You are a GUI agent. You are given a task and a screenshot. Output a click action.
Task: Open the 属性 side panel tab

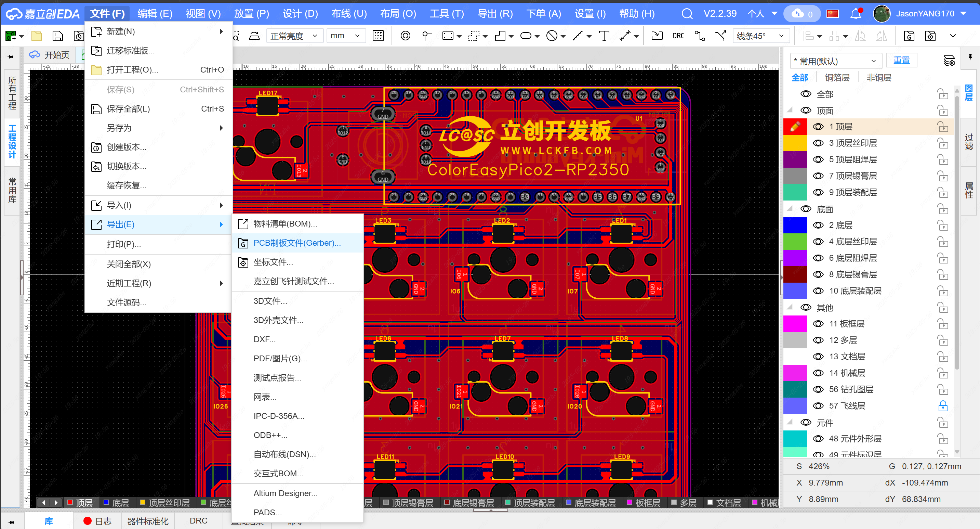969,190
